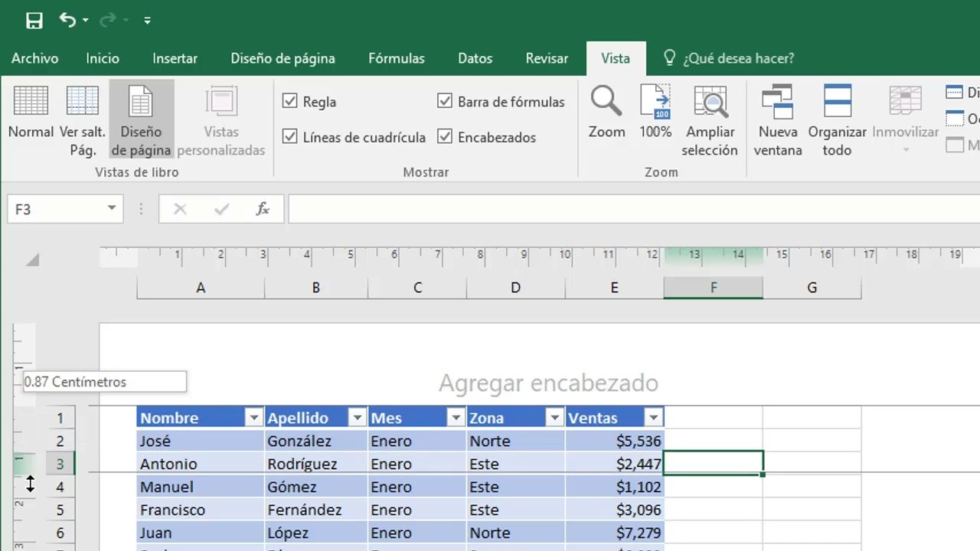Click cell containing José
Screen dimensions: 980x551
(201, 441)
